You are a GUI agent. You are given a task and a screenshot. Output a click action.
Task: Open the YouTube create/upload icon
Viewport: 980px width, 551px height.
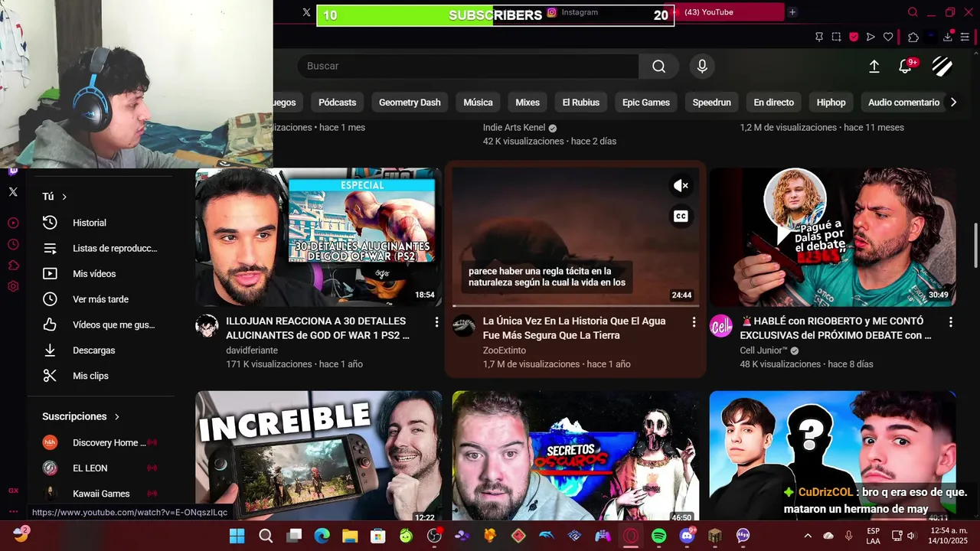pyautogui.click(x=874, y=67)
